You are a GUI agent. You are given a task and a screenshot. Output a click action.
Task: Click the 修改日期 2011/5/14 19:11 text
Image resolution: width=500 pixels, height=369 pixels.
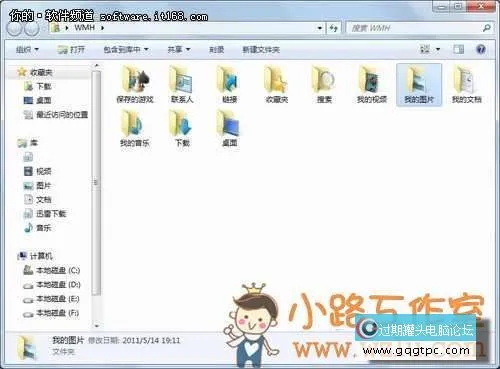[134, 340]
